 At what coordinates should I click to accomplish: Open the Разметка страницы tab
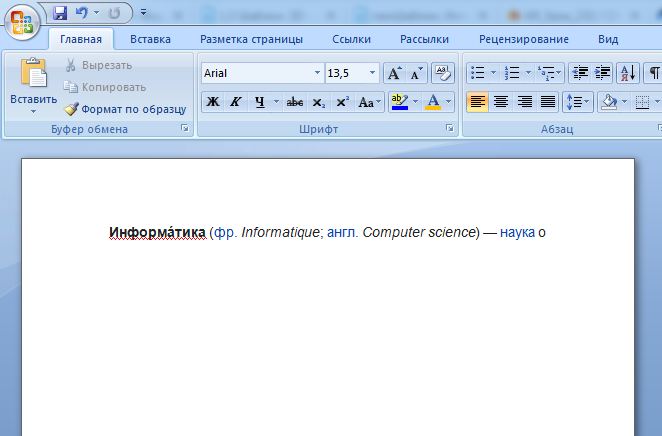tap(251, 39)
